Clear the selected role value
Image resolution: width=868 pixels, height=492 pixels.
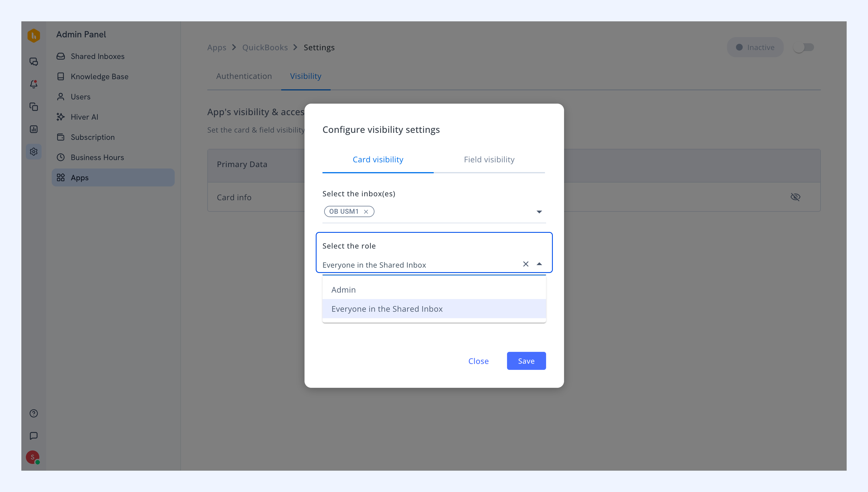pyautogui.click(x=526, y=264)
